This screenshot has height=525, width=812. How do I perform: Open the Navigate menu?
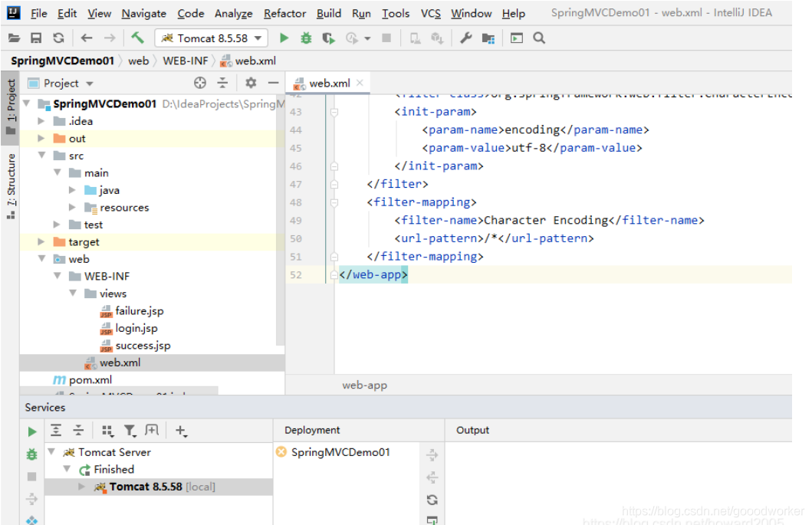(x=144, y=13)
